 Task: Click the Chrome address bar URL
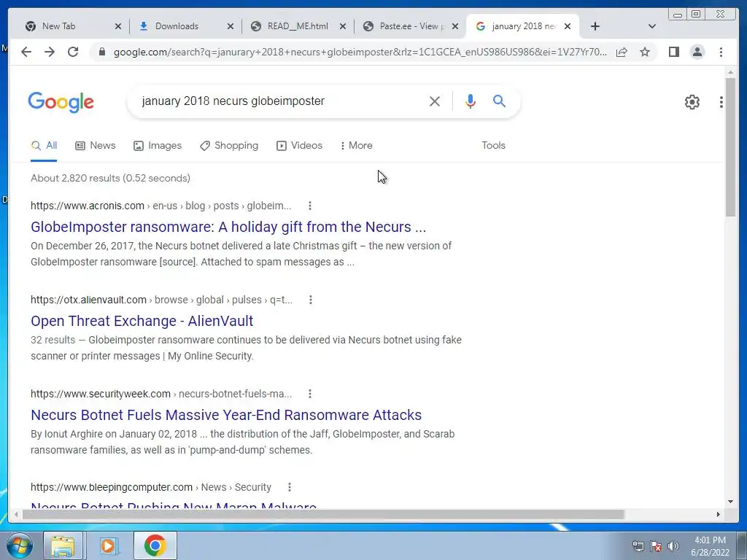[x=360, y=52]
